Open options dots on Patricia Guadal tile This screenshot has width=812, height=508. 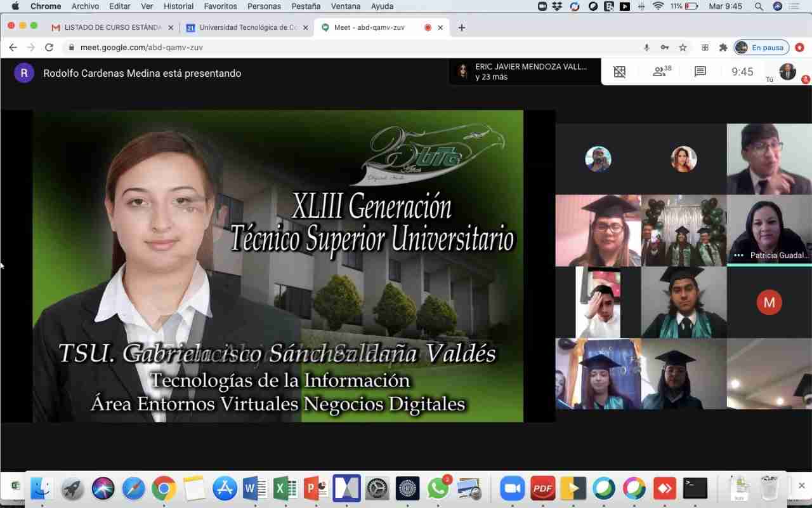pyautogui.click(x=738, y=255)
